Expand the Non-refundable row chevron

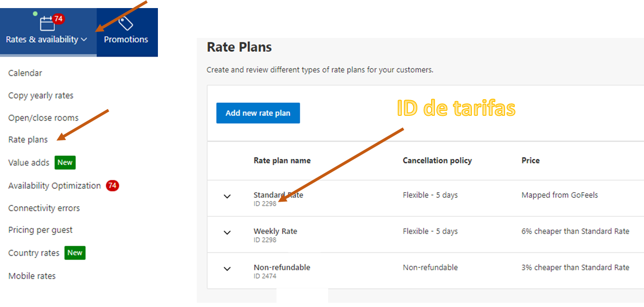227,269
